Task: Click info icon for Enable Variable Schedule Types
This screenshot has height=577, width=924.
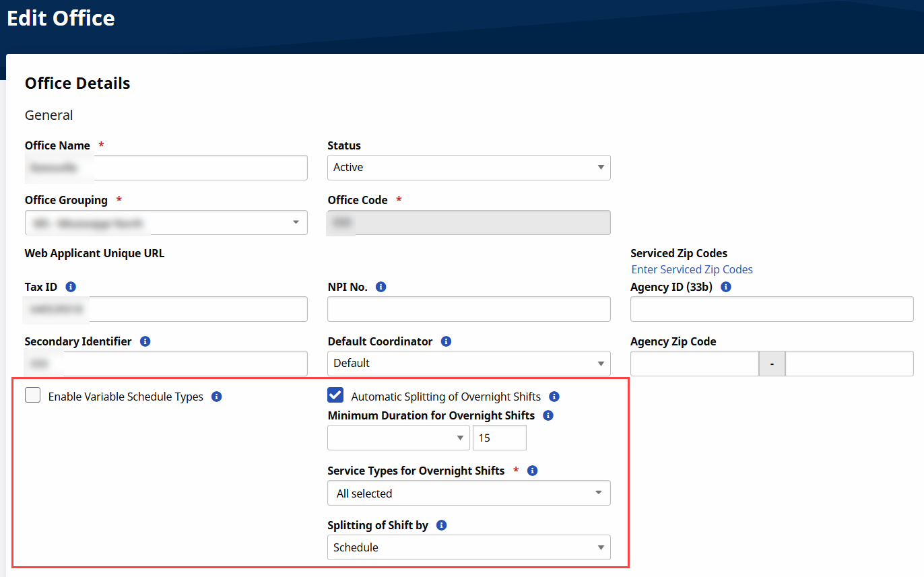Action: click(217, 397)
